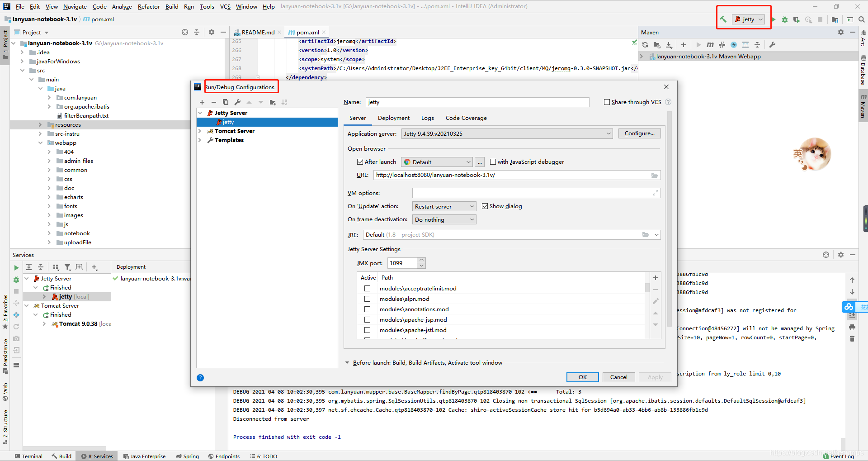Open Project Structure icon in main toolbar
This screenshot has height=461, width=868.
[835, 19]
